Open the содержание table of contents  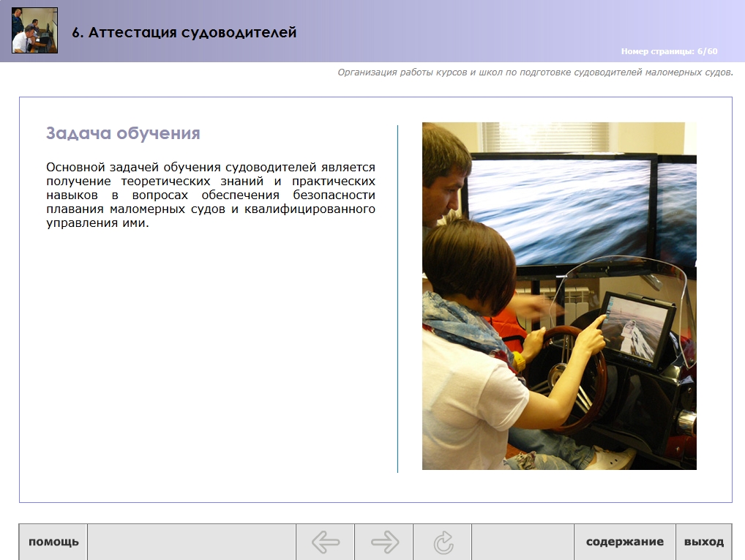tap(624, 542)
